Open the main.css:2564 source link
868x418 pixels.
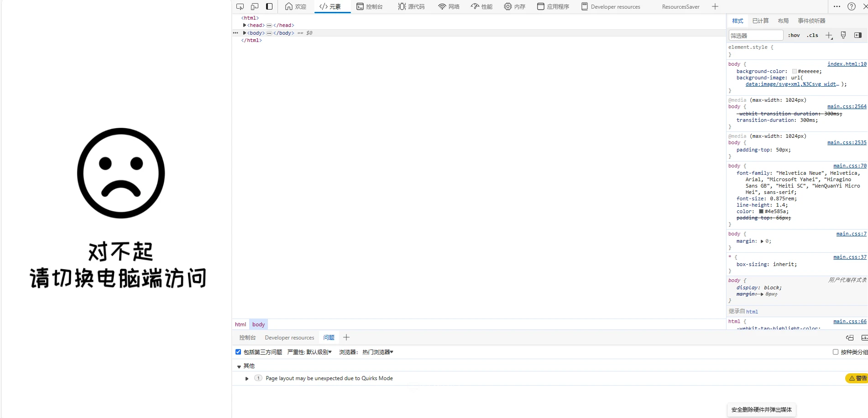[x=847, y=106]
